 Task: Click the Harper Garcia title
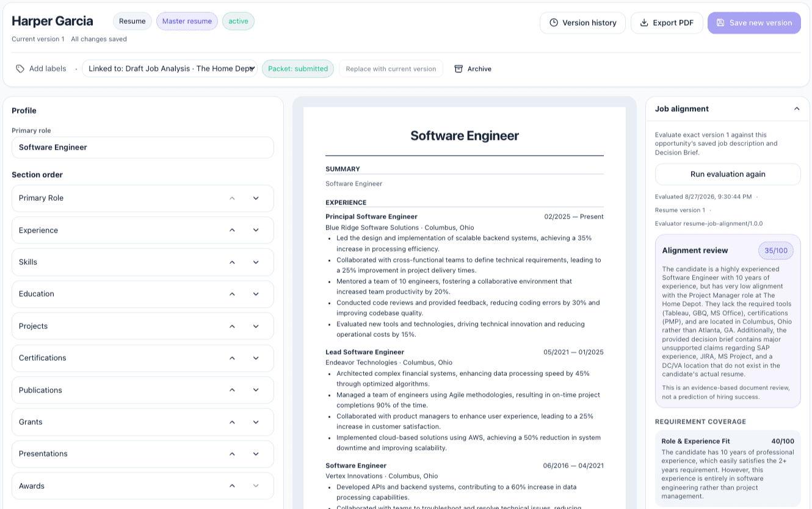pyautogui.click(x=53, y=21)
